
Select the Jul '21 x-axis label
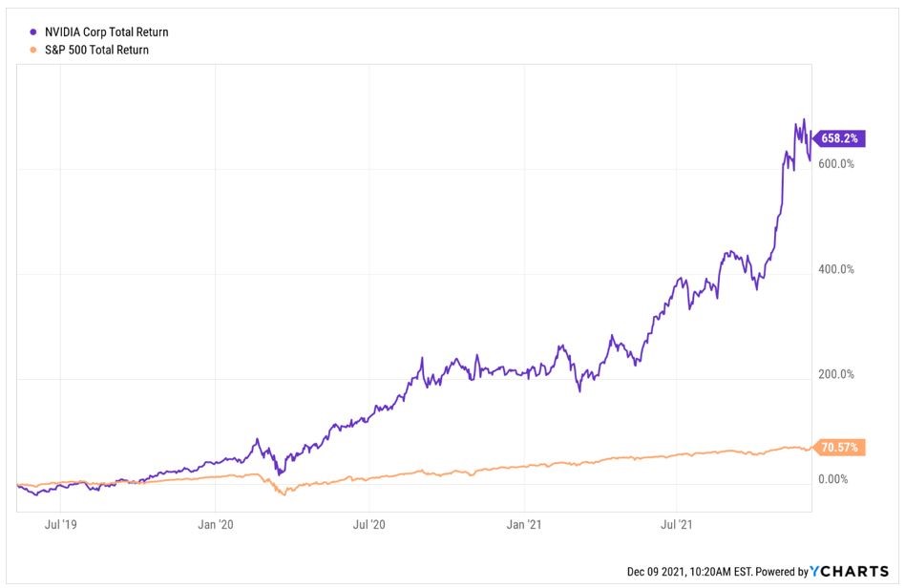677,524
